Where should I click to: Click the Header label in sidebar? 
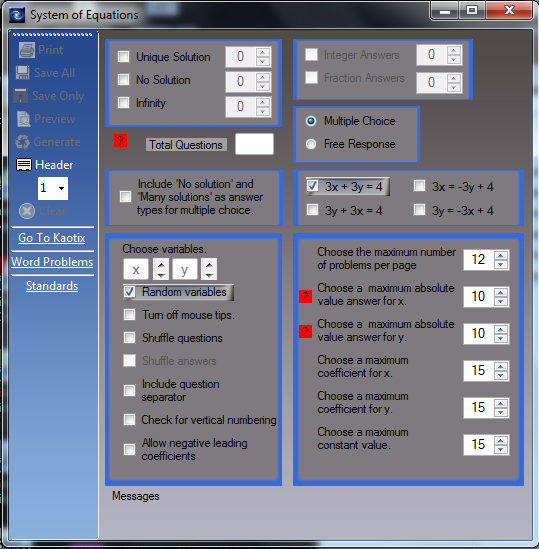(x=54, y=165)
